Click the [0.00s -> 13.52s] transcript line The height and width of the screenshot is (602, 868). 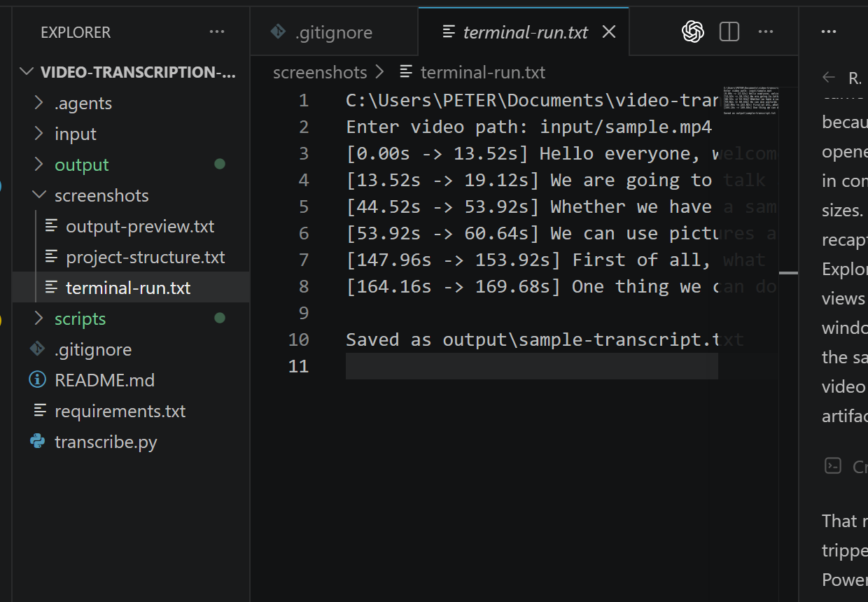point(561,153)
